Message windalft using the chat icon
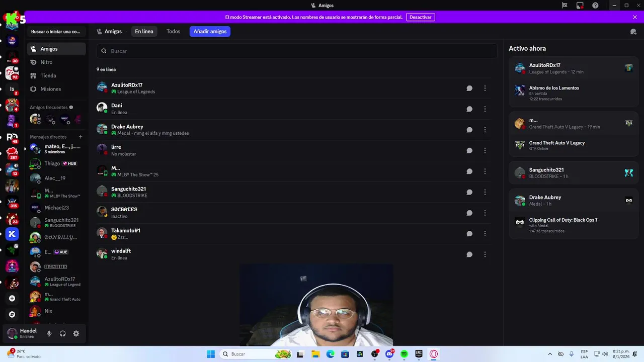This screenshot has height=362, width=644. point(469,254)
